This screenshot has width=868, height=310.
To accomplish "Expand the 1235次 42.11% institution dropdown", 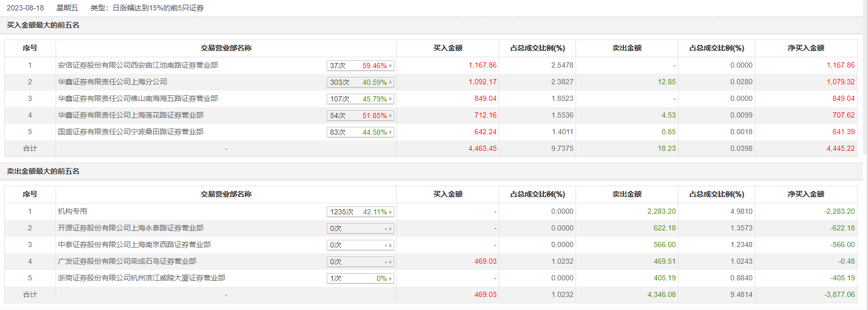I will (x=360, y=212).
